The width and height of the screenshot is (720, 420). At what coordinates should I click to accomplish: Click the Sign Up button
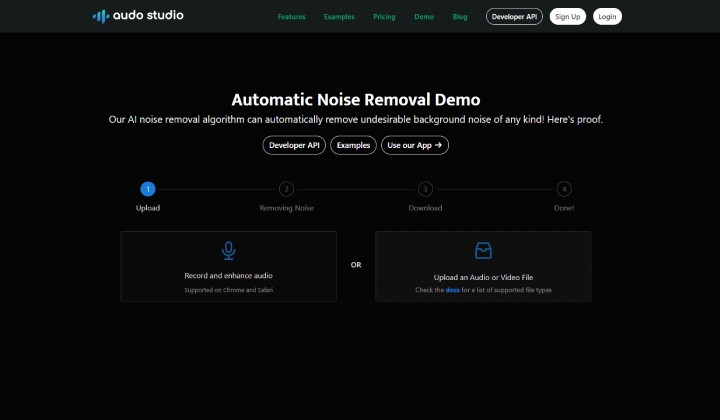pyautogui.click(x=568, y=17)
